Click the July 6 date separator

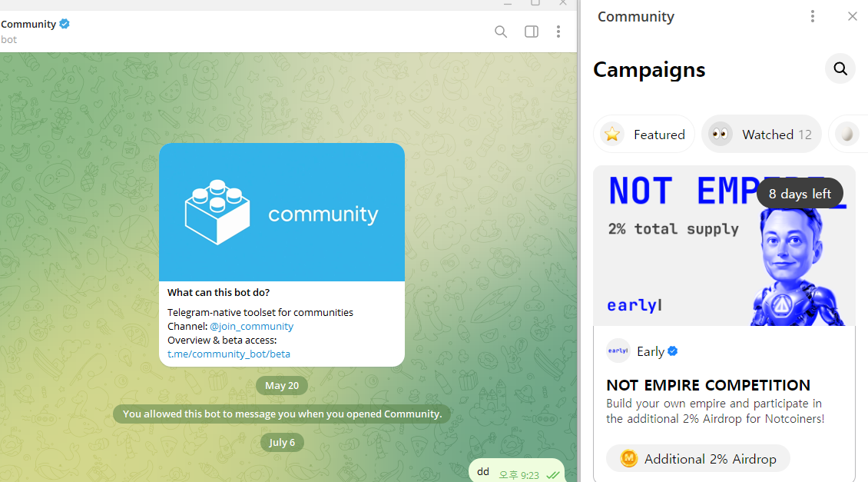point(282,442)
